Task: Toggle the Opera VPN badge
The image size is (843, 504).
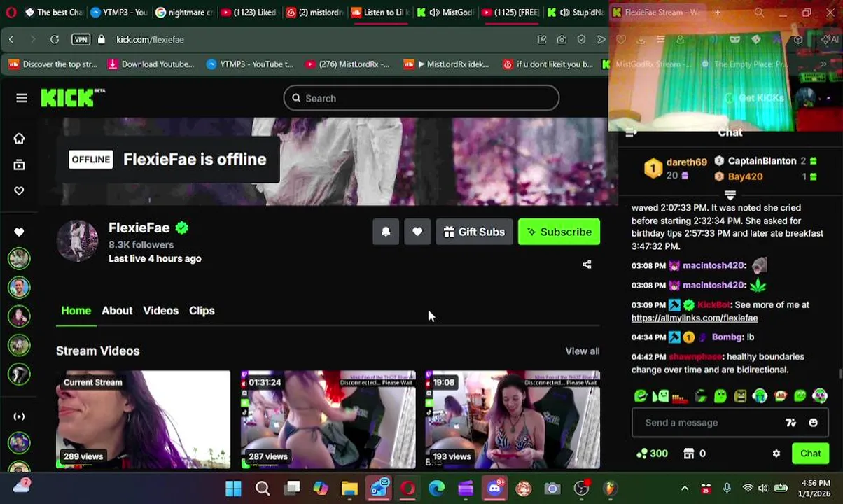Action: 81,40
